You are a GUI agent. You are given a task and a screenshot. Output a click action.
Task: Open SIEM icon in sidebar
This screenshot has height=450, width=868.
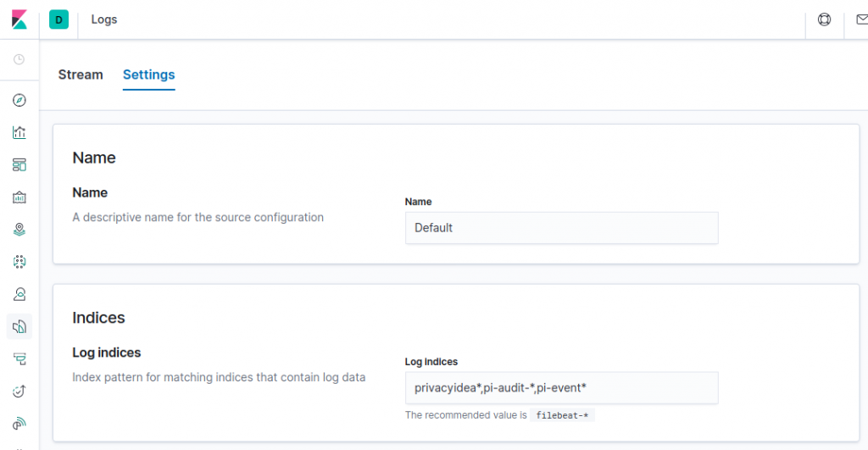pos(19,424)
